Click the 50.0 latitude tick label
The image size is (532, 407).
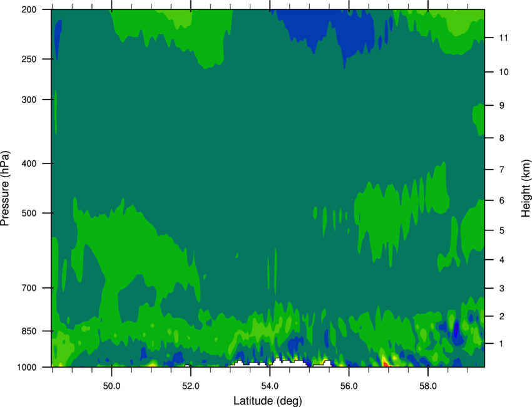pyautogui.click(x=111, y=386)
